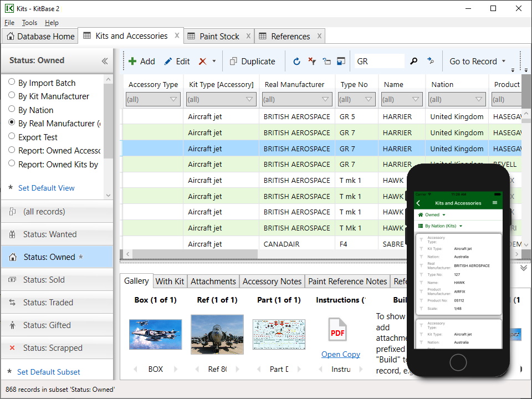The height and width of the screenshot is (399, 532).
Task: Select the By Nation view radio button
Action: [12, 109]
